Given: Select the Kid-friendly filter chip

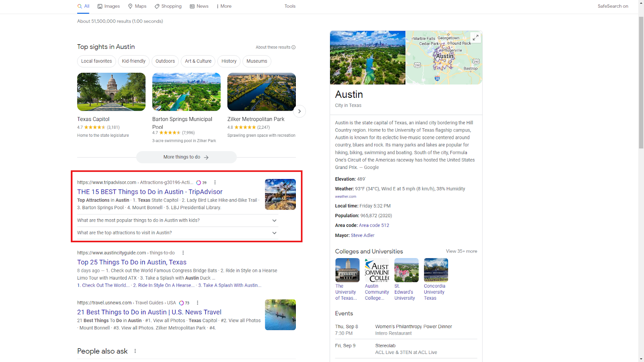Looking at the screenshot, I should [x=134, y=61].
